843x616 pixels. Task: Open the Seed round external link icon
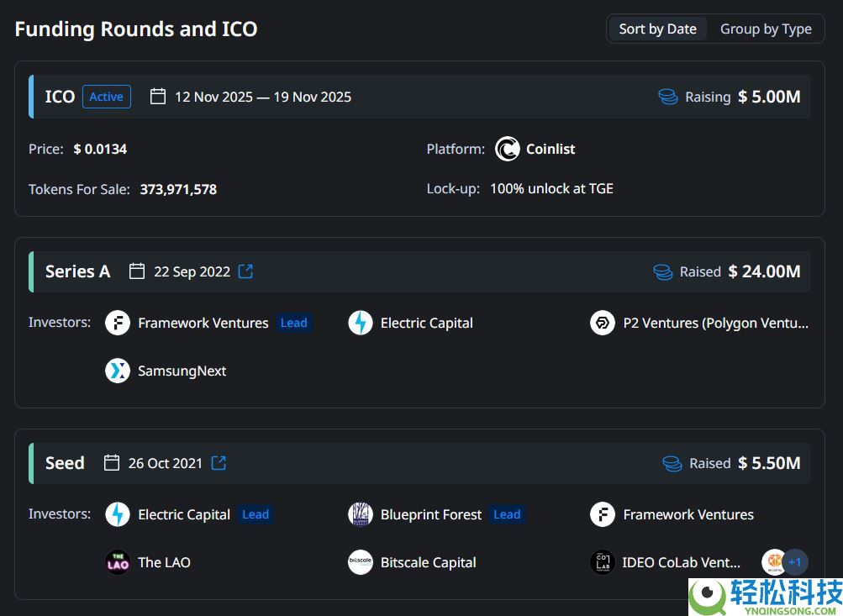coord(219,463)
